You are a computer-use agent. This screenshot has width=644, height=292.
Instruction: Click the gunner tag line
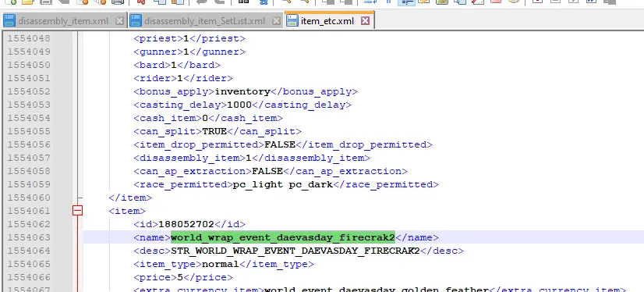(x=189, y=52)
